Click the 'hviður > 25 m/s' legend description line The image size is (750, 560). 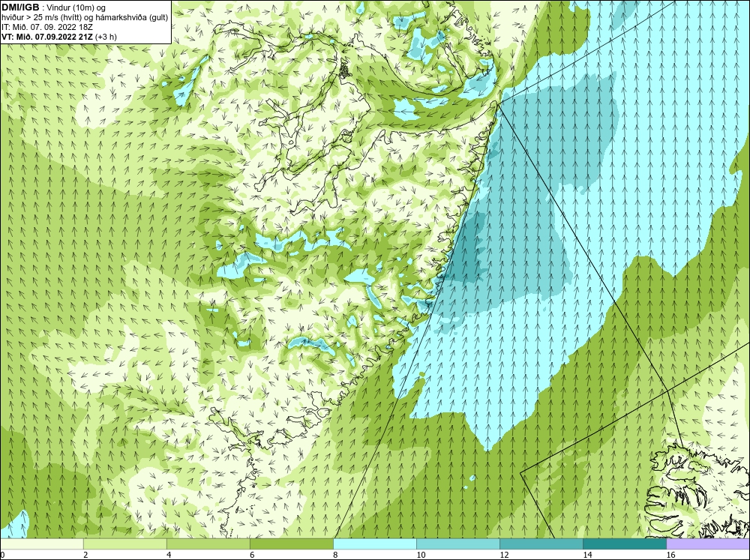[x=85, y=18]
